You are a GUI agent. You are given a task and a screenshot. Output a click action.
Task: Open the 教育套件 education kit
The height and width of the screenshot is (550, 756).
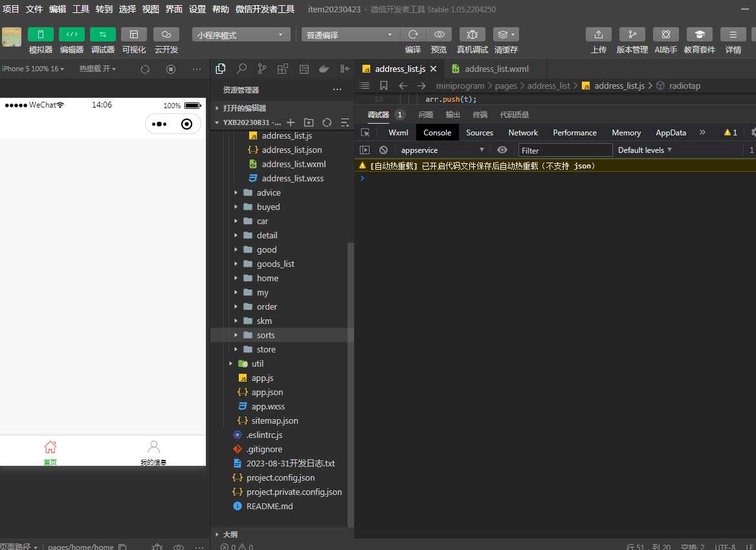[700, 35]
